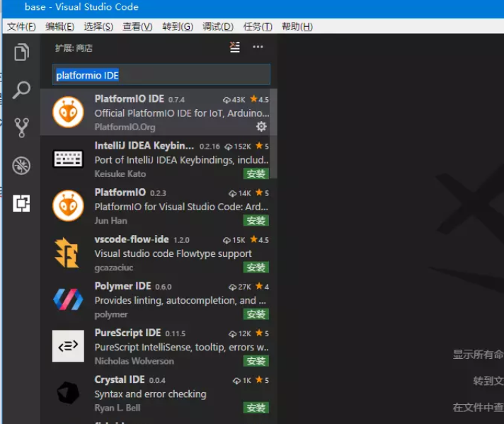Open the Explorer files icon in activity bar

(x=22, y=52)
